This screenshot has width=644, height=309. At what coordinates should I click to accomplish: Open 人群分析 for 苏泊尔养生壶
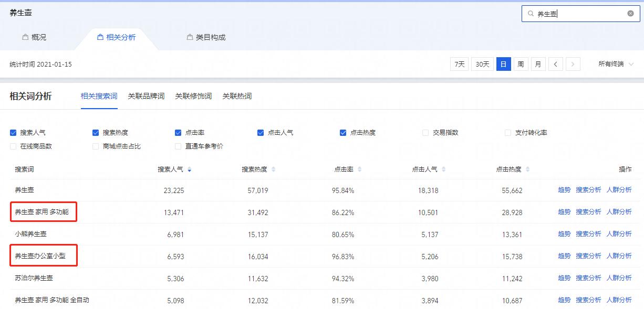(619, 278)
